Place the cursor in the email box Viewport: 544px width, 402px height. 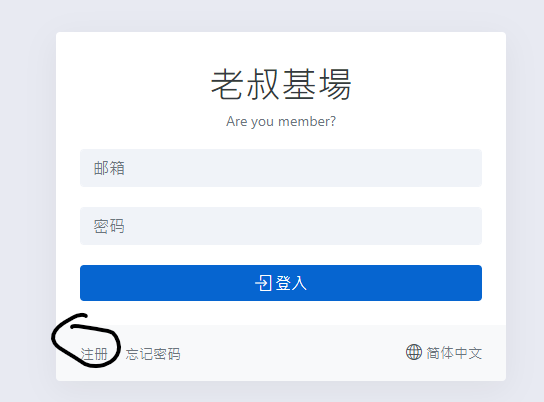281,168
